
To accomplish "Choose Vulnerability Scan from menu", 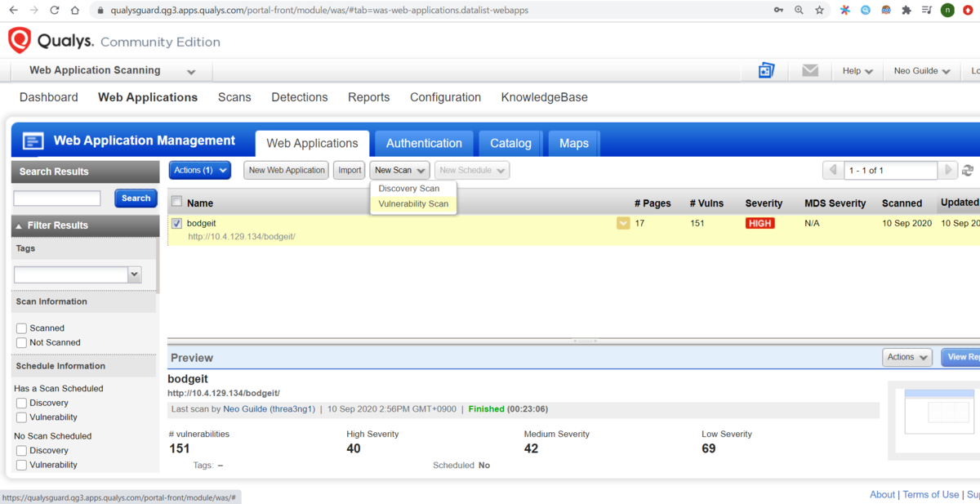I will click(413, 203).
